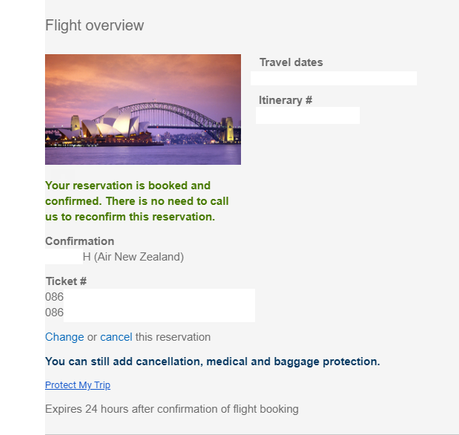Click the Expires 24 hours notice
This screenshot has height=435, width=459.
(172, 409)
